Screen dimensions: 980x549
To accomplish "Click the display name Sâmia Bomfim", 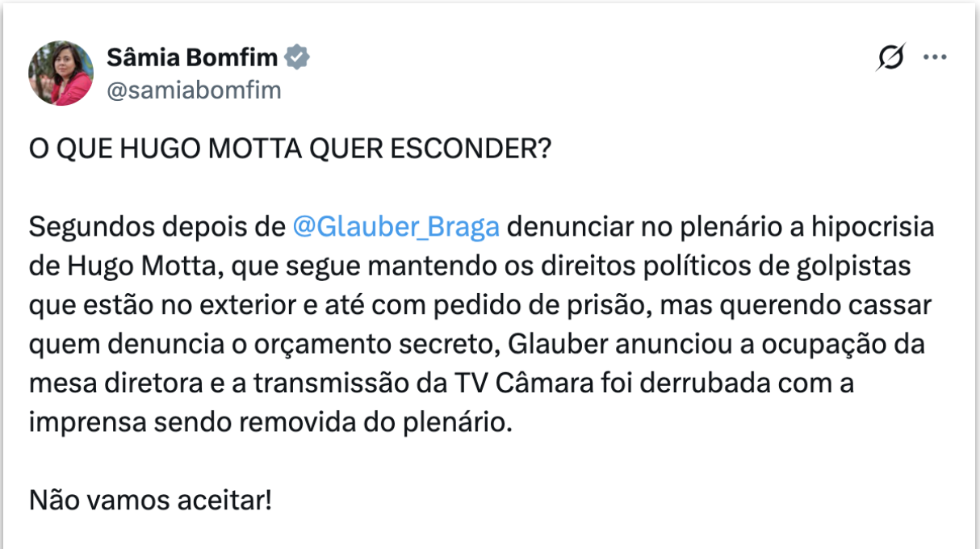I will pos(192,58).
